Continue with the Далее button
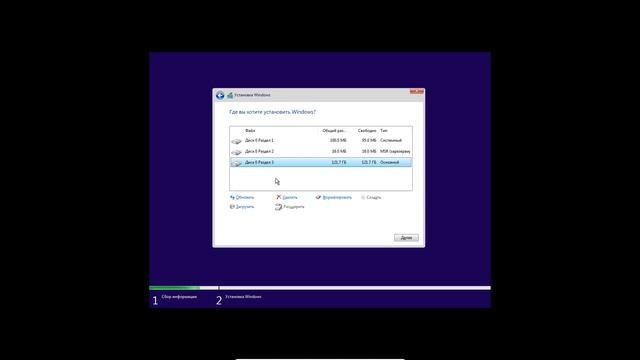This screenshot has width=640, height=360. tap(406, 238)
